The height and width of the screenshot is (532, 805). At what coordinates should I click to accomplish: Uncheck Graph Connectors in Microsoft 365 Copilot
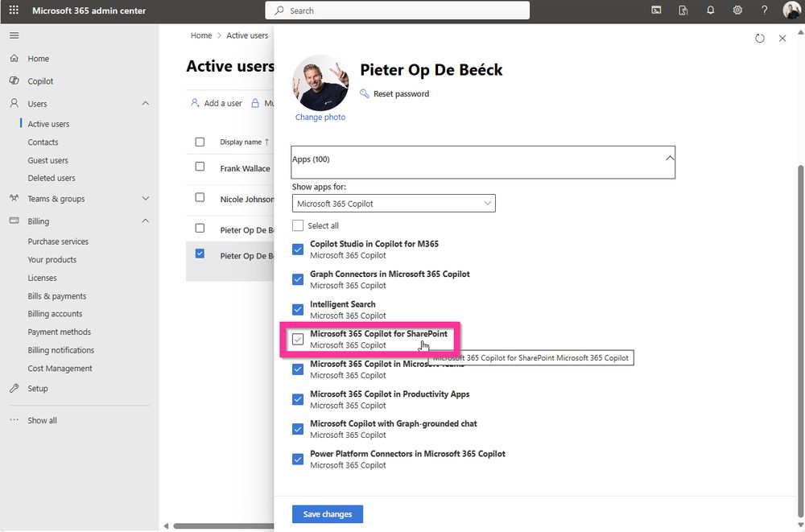tap(298, 279)
